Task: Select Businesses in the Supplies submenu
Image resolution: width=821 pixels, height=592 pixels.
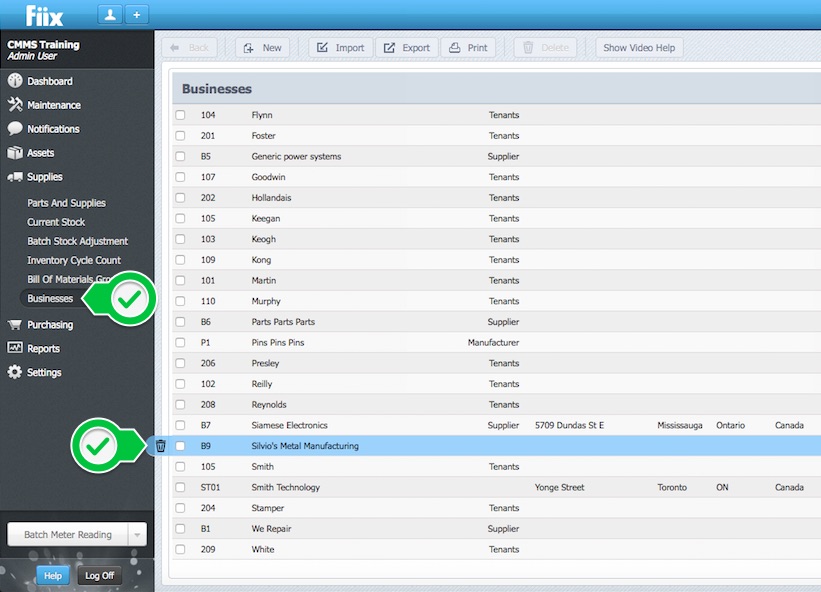Action: 50,298
